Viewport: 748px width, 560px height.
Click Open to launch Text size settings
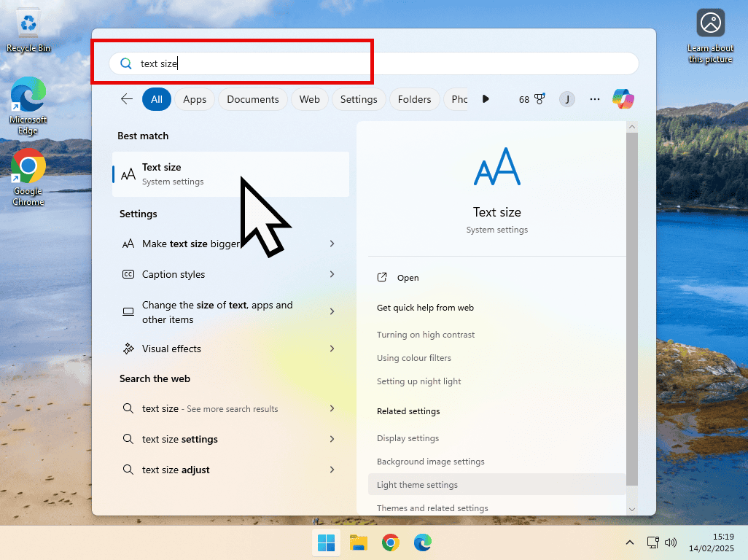(x=408, y=278)
